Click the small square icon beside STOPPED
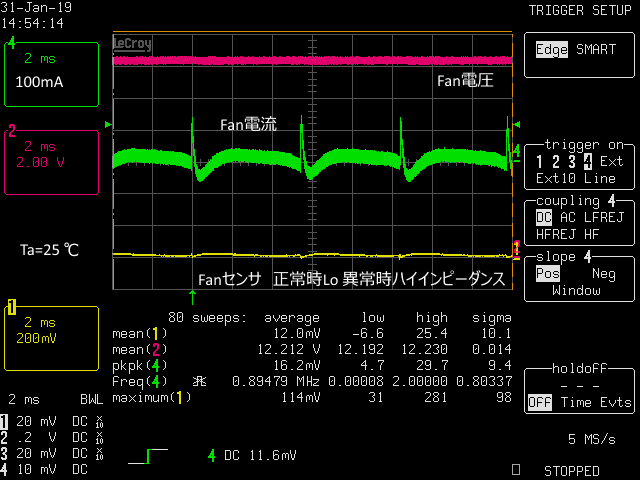Screen dimensions: 640x480 516,469
